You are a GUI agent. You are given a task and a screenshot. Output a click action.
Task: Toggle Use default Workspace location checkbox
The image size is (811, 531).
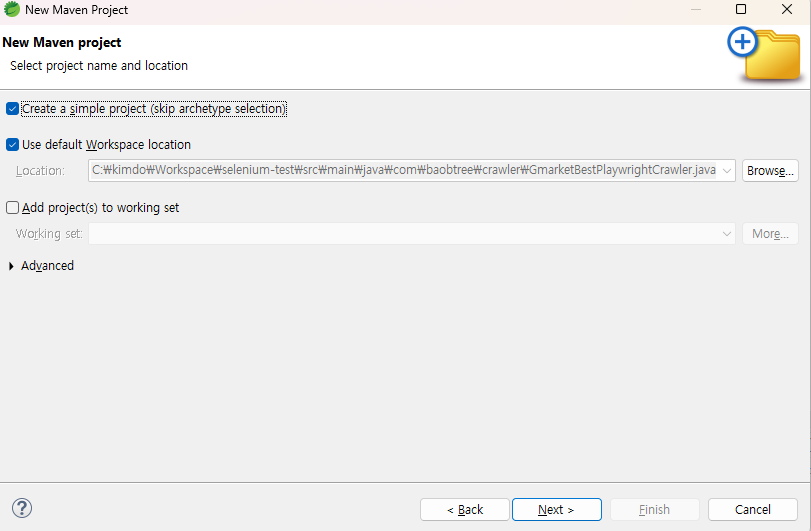tap(12, 145)
